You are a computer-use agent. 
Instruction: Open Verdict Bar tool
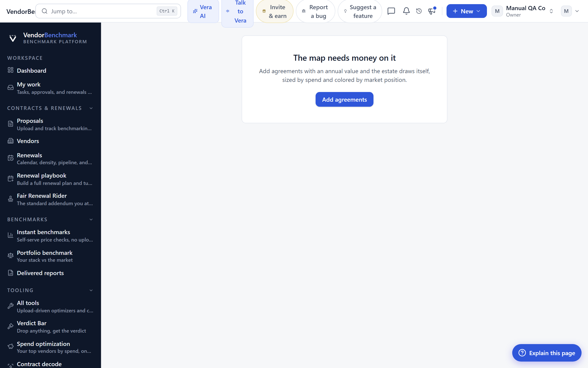(x=51, y=327)
